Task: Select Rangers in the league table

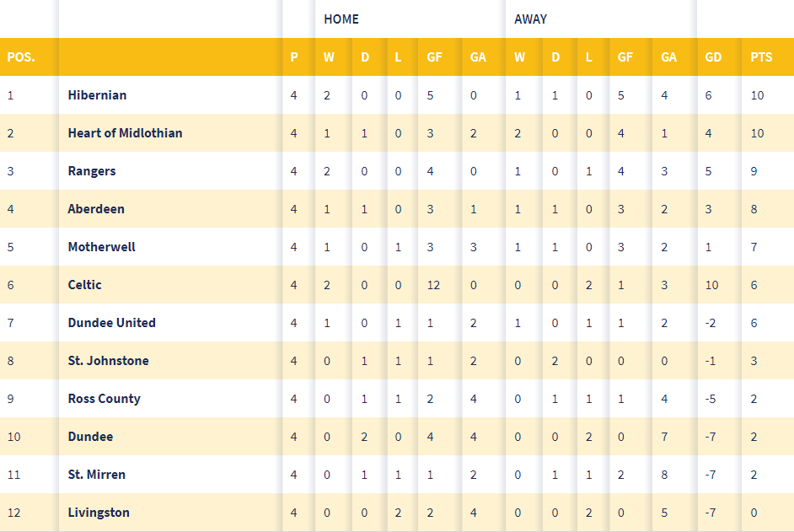Action: click(92, 171)
